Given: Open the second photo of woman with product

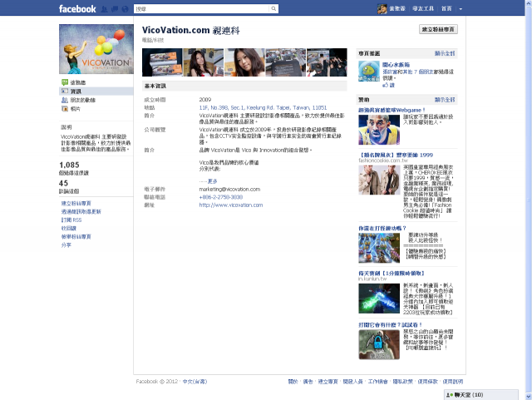Looking at the screenshot, I should (x=203, y=62).
